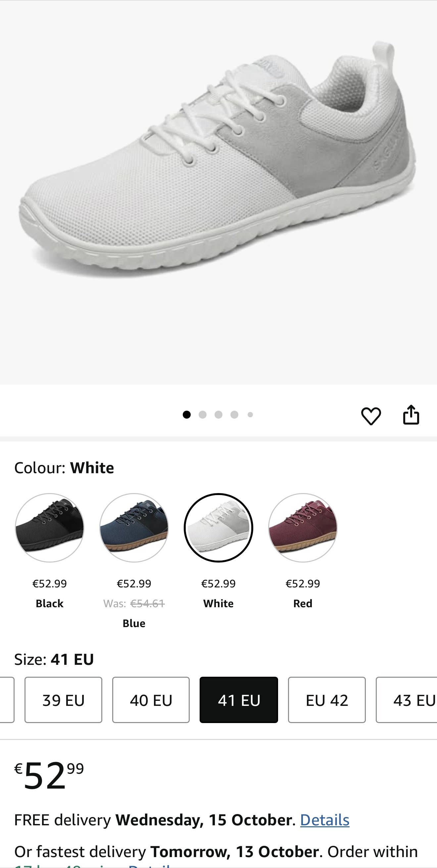Screen dimensions: 437x868
Task: Go to fourth image carousel dot
Action: point(234,415)
